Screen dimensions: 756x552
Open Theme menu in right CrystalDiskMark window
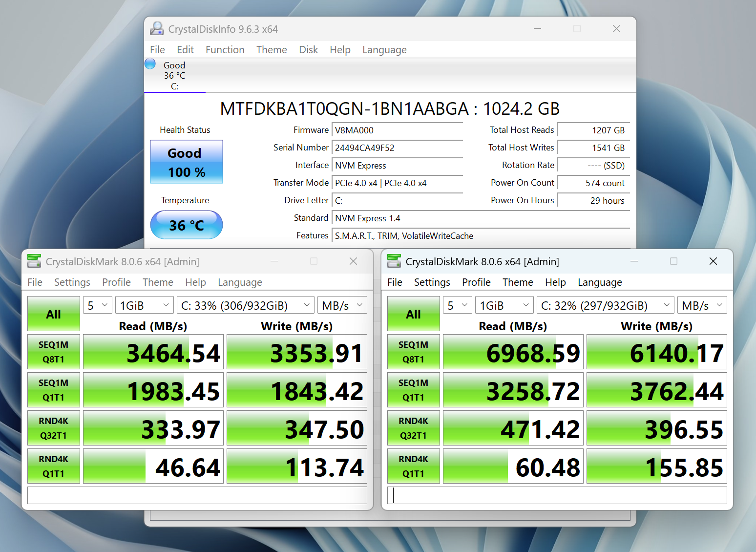pyautogui.click(x=518, y=282)
